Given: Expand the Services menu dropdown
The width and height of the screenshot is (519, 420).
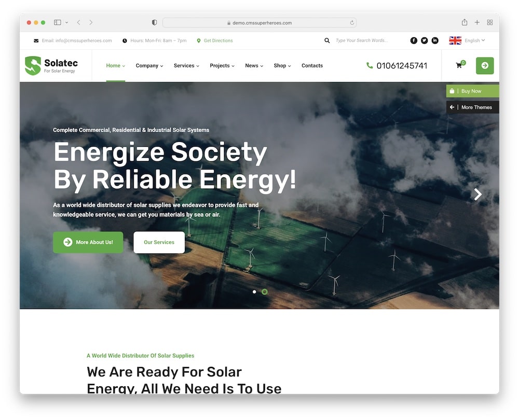Looking at the screenshot, I should coord(186,65).
